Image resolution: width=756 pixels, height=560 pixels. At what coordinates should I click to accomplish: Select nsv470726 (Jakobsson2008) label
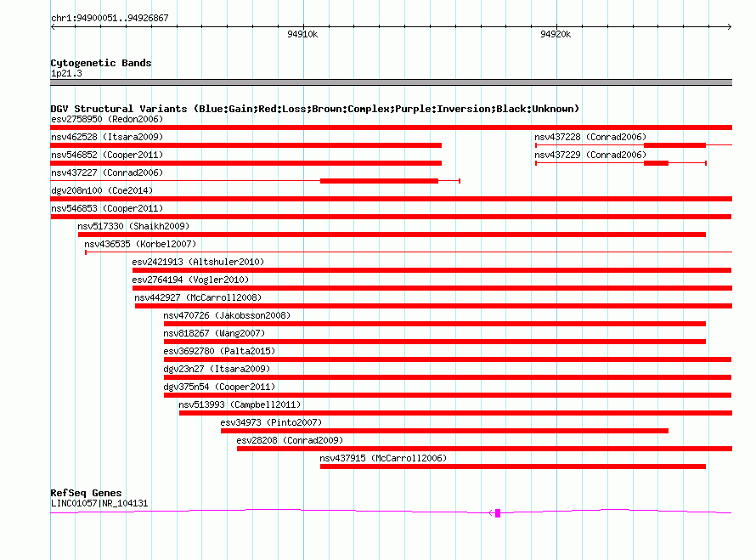[x=227, y=315]
